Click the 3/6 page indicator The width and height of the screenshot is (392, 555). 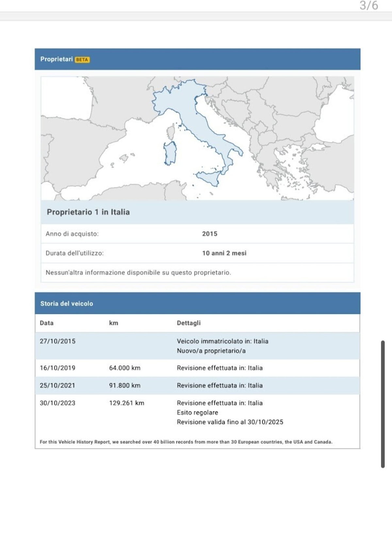pyautogui.click(x=369, y=6)
